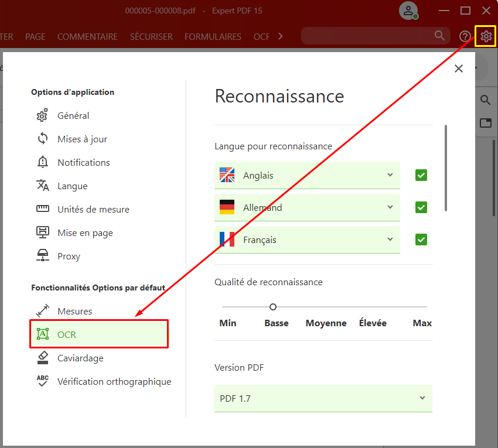Open the settings gear in the title bar
This screenshot has height=448, width=498.
(486, 36)
